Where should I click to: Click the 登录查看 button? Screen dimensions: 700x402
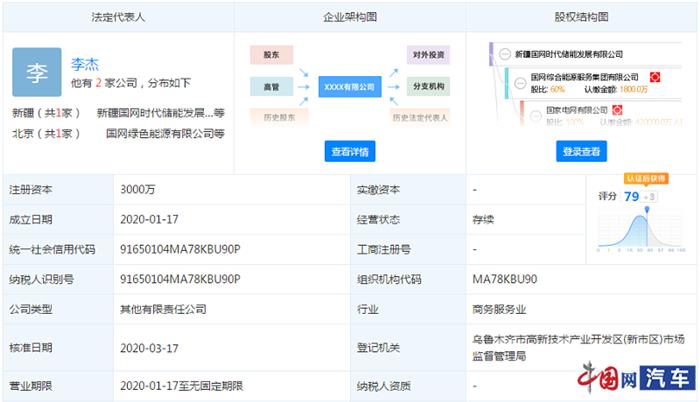(x=581, y=152)
